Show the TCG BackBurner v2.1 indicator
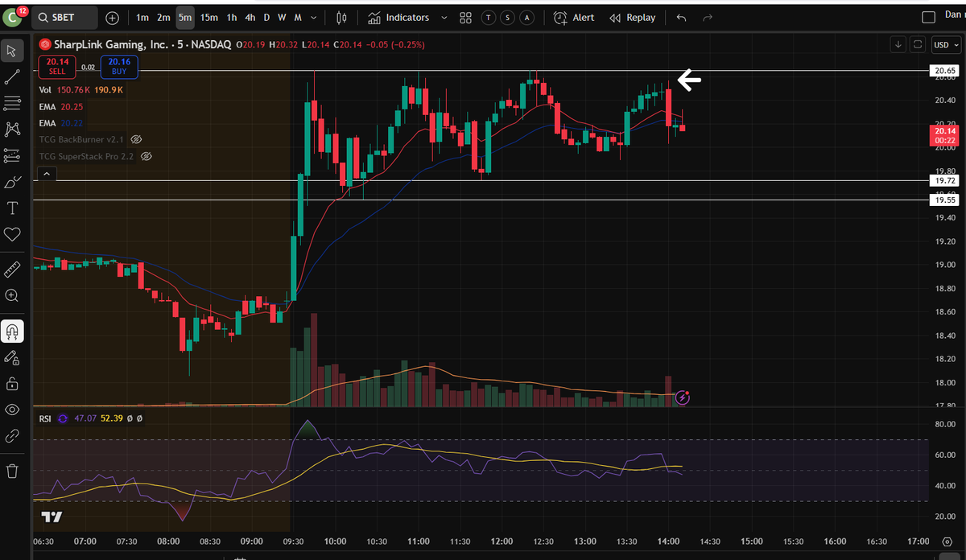Image resolution: width=966 pixels, height=560 pixels. coord(136,139)
